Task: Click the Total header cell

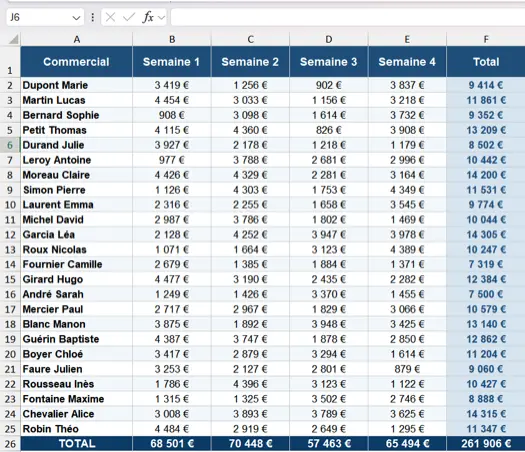Action: [486, 62]
